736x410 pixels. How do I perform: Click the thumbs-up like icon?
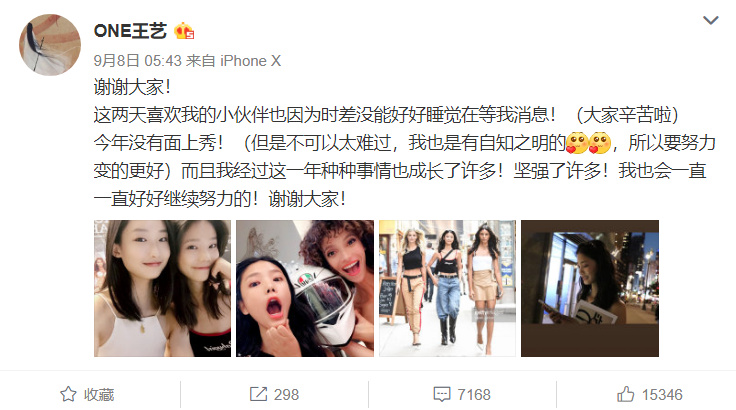[x=625, y=394]
